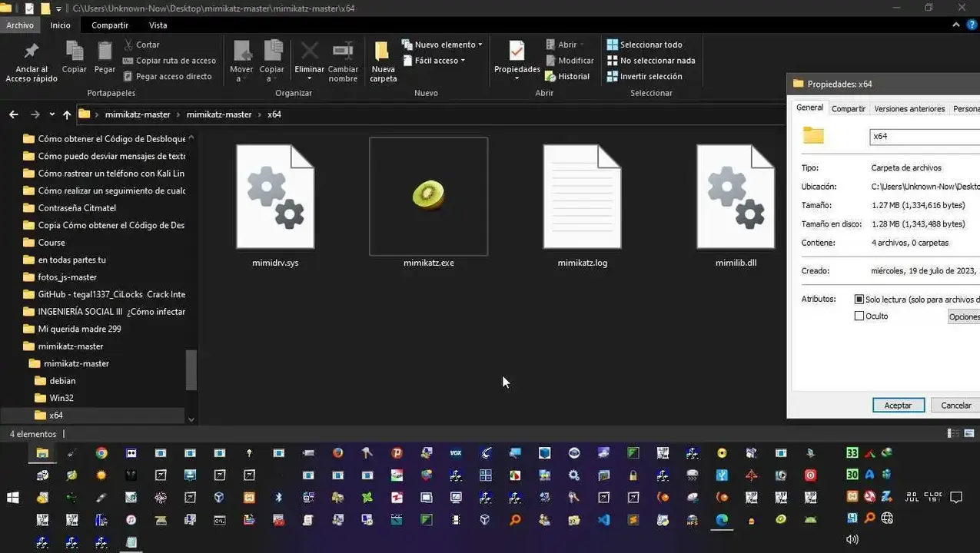Click the navigation pane scrollbar thumb
Screen dimensions: 980x553
coord(191,370)
